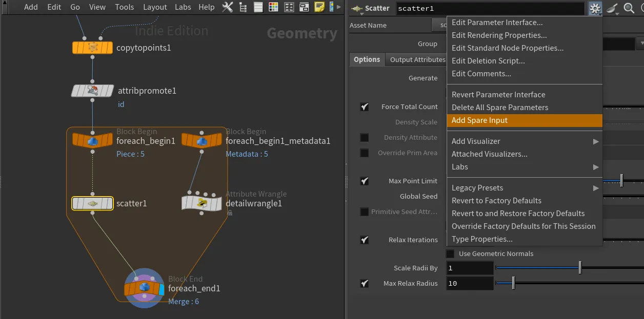Toggle the Max Relax Radius checkbox
Screen dimensions: 644x319
click(x=365, y=284)
